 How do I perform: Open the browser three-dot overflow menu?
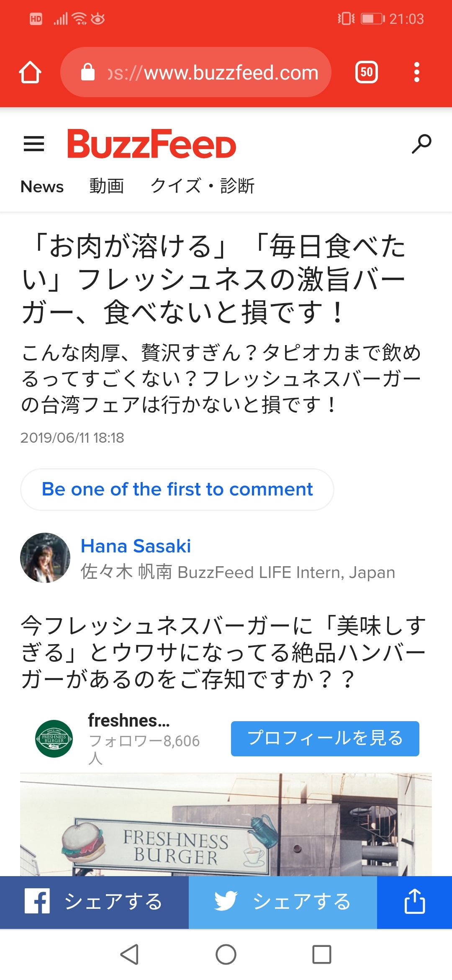point(416,72)
